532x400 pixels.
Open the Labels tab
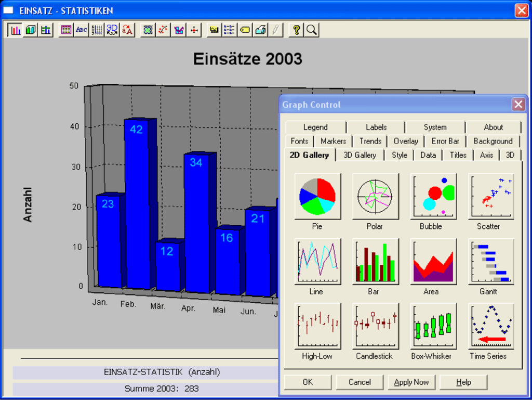pyautogui.click(x=376, y=127)
